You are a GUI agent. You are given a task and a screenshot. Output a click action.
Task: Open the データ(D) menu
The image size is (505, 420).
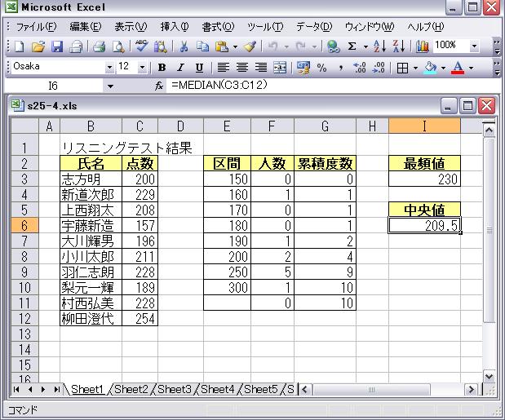[314, 27]
